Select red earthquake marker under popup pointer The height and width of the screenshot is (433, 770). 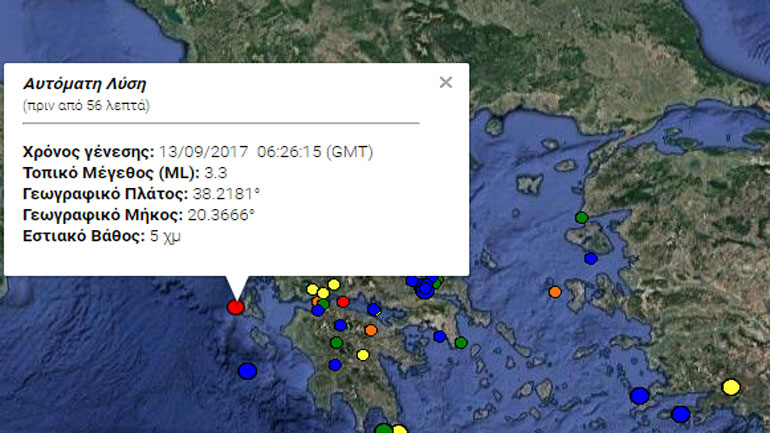click(x=236, y=307)
